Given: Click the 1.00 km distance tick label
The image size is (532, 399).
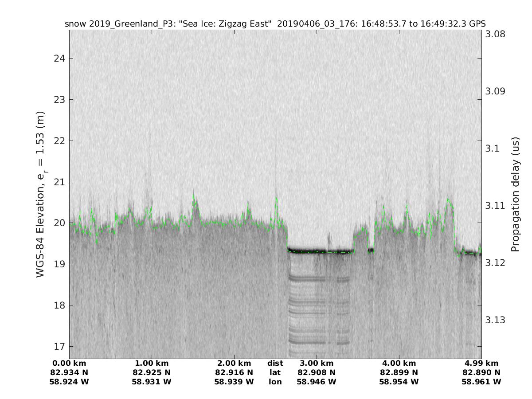Looking at the screenshot, I should pyautogui.click(x=152, y=364).
